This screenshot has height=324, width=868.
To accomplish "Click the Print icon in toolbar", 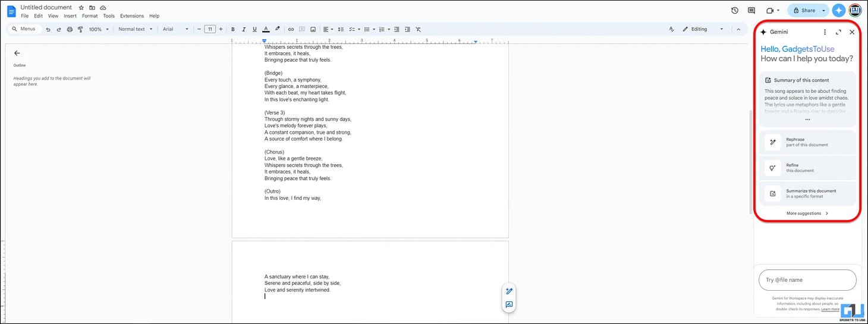I will (70, 29).
